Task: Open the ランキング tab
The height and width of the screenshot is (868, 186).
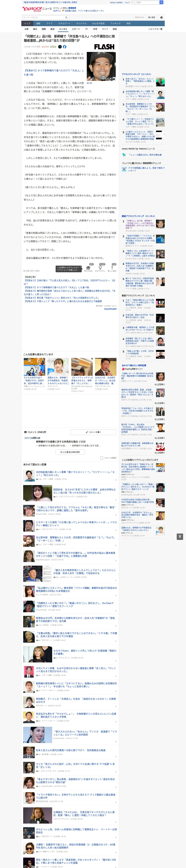Action: [115, 24]
